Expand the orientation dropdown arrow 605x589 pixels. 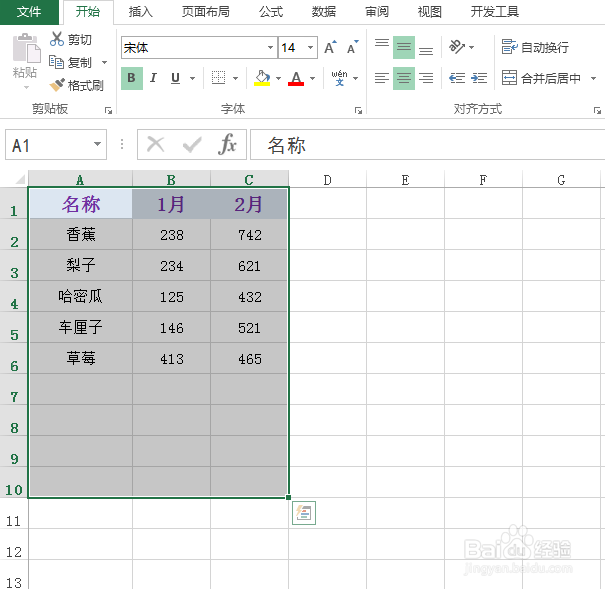click(x=471, y=47)
